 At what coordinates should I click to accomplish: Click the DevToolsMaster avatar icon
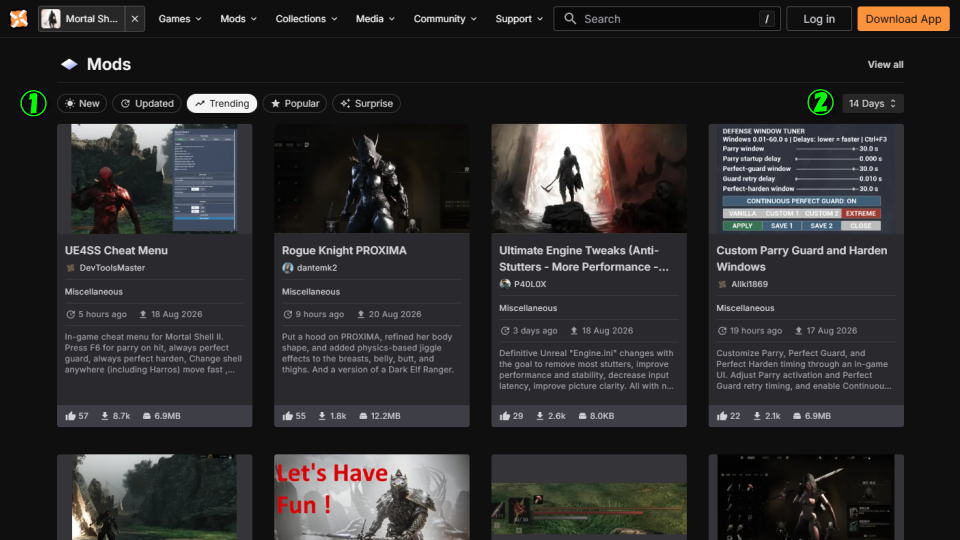70,268
